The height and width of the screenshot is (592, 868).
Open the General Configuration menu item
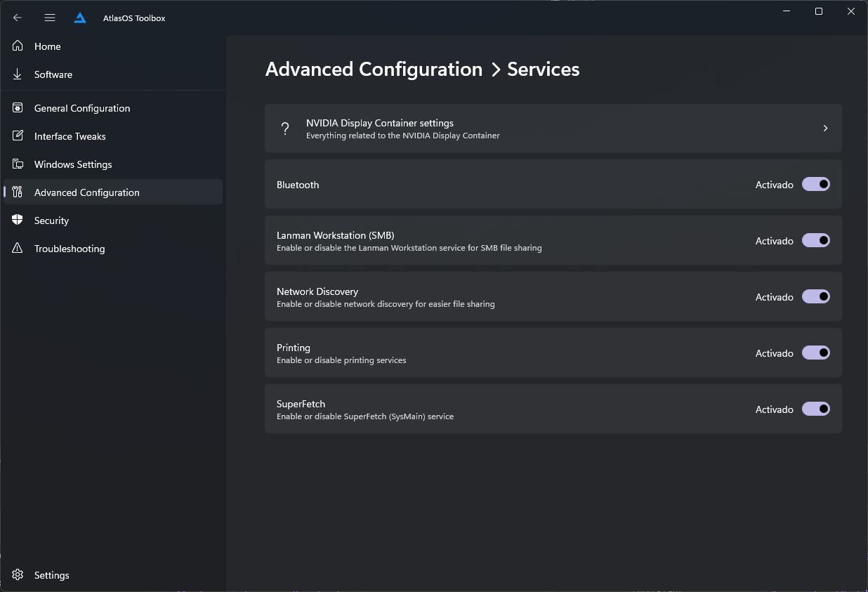point(82,108)
